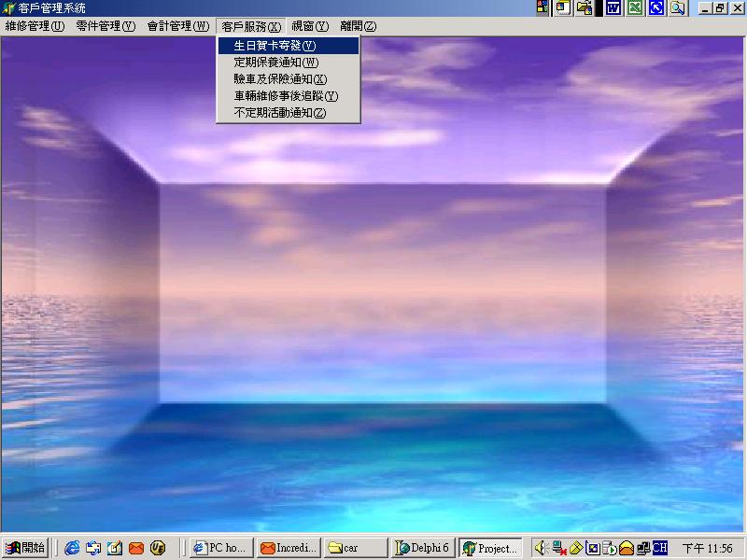
Task: Click the CH input language indicator
Action: coord(660,548)
